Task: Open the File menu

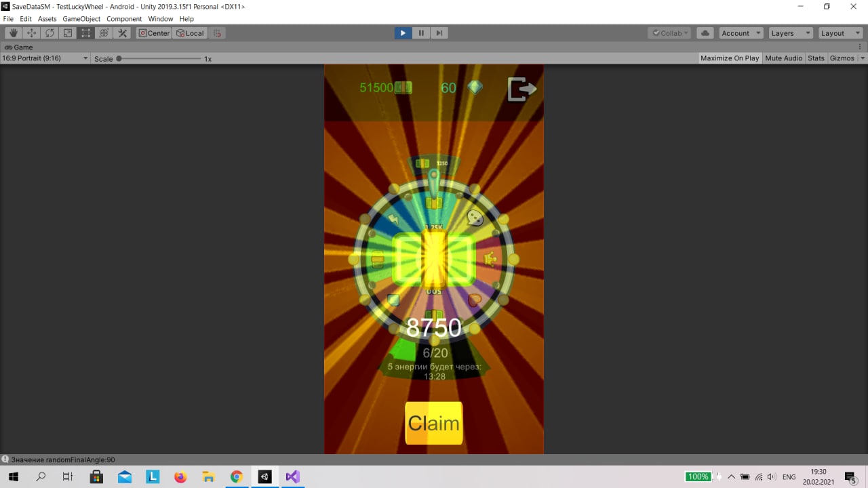Action: click(x=8, y=19)
